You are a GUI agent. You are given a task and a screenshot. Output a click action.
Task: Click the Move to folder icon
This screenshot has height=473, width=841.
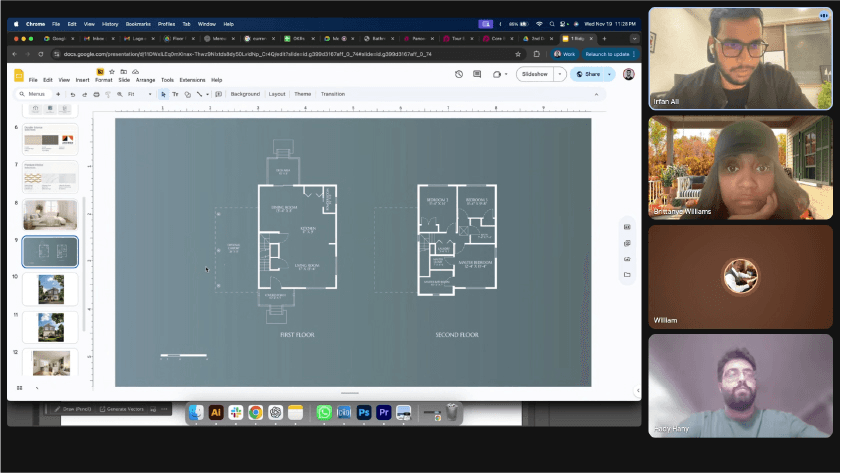point(123,71)
